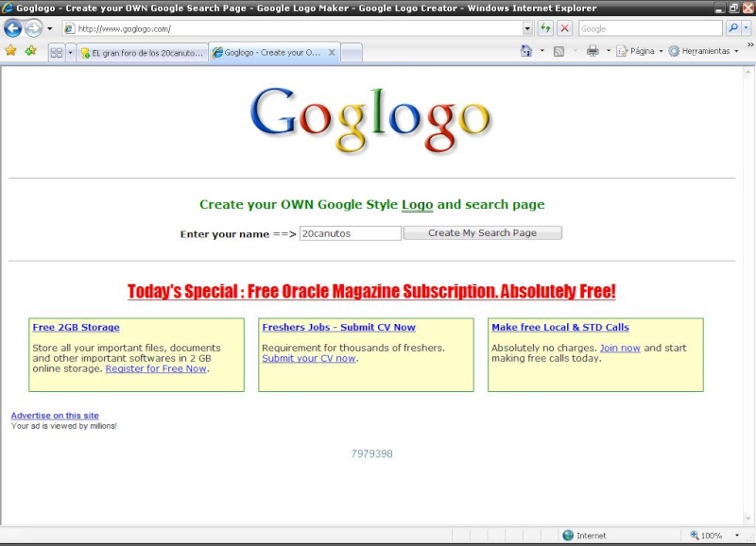
Task: Open the search provider dropdown arrow
Action: click(746, 28)
